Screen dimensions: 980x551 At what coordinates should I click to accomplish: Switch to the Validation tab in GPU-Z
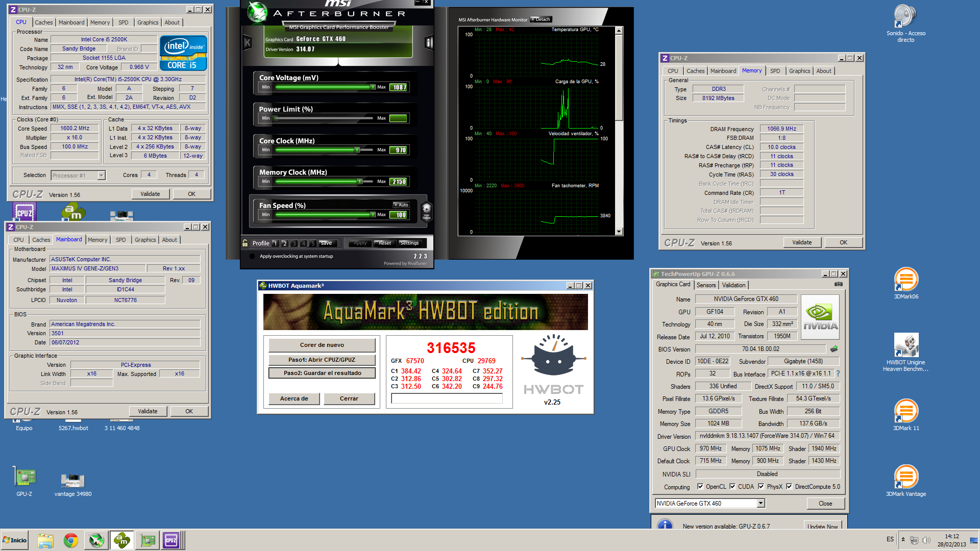(x=733, y=285)
